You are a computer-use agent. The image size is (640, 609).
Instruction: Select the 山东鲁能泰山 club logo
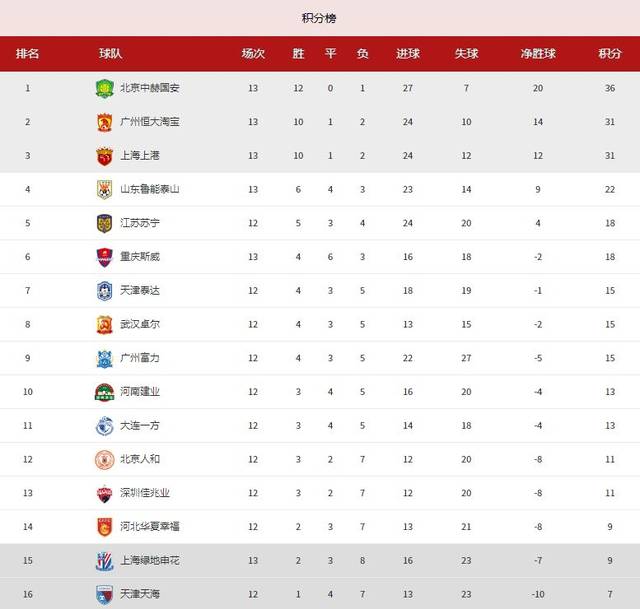point(104,189)
